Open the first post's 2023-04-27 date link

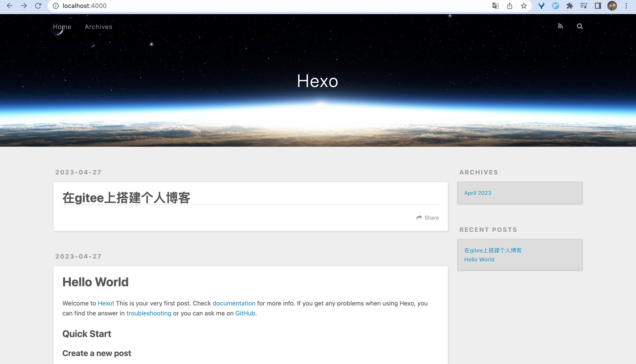point(78,172)
